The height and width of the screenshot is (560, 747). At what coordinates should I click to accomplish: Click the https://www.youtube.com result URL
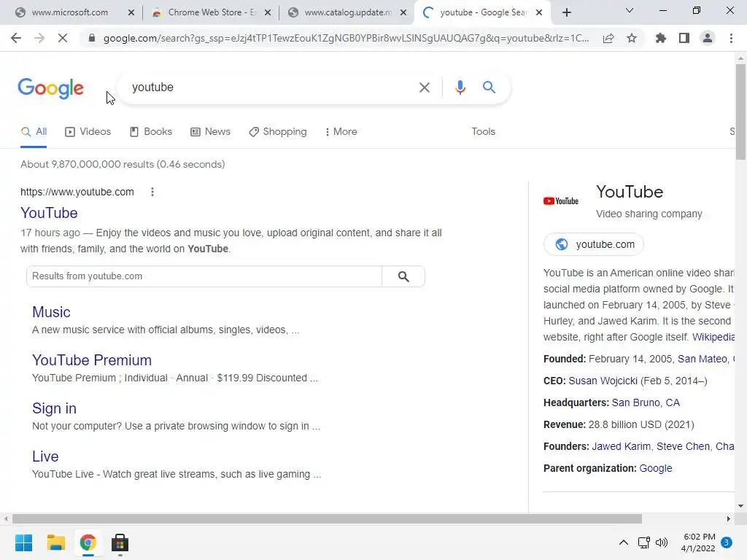(x=77, y=192)
